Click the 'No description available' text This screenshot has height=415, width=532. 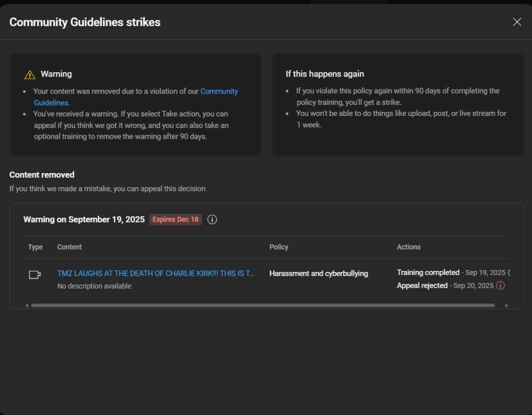[95, 286]
